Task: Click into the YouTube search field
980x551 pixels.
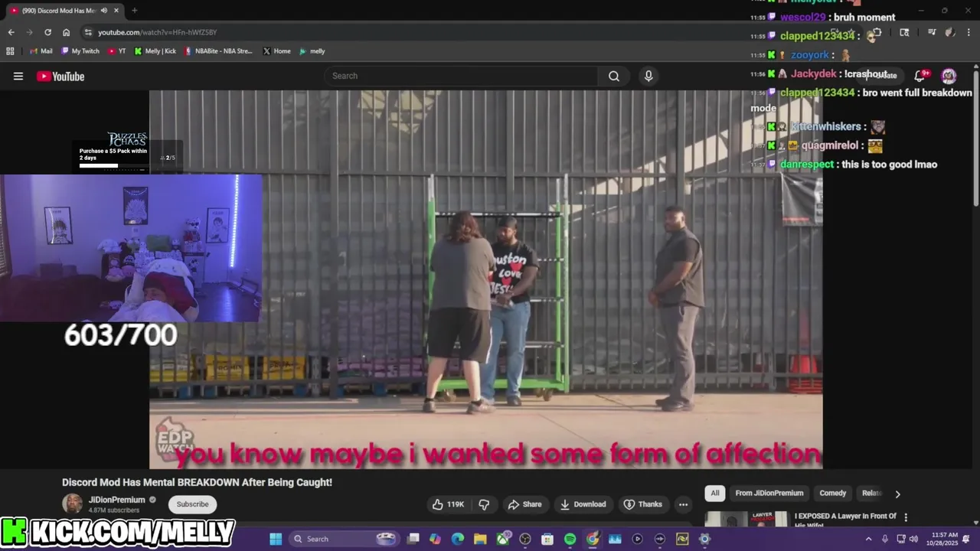Action: 461,76
